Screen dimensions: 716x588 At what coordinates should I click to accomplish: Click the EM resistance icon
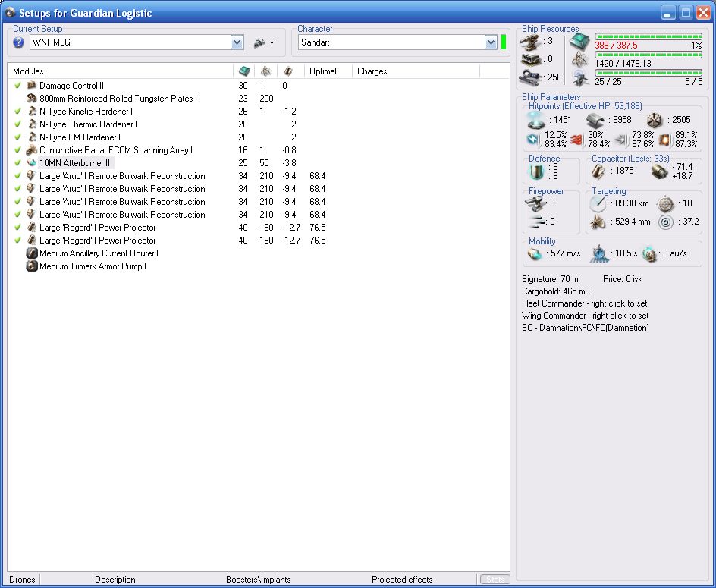tap(533, 140)
